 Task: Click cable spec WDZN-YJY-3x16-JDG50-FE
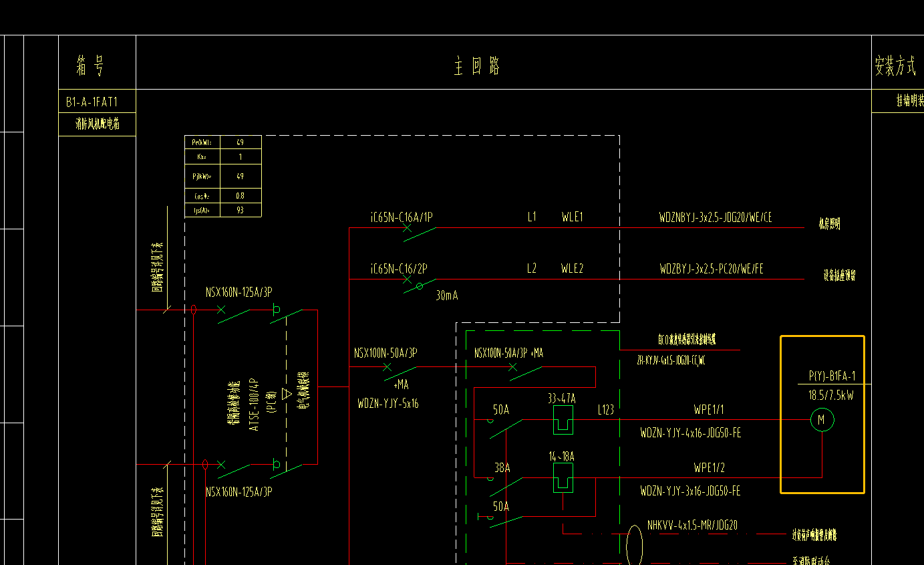691,491
